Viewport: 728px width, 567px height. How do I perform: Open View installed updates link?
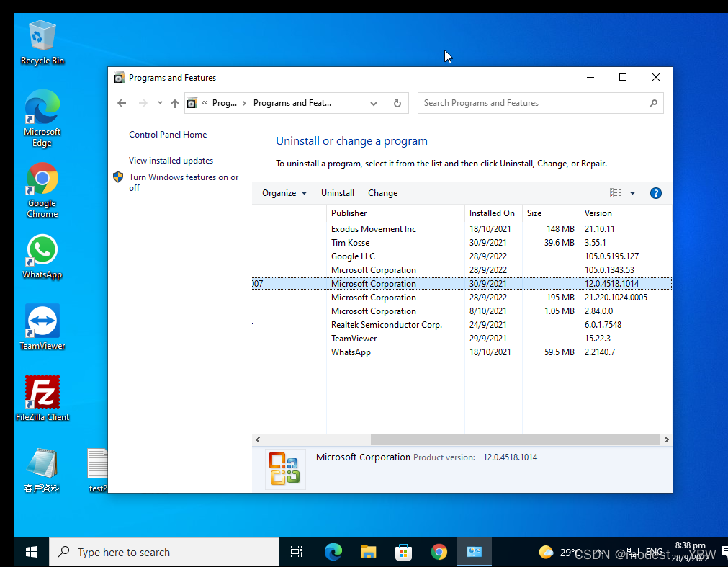click(171, 161)
